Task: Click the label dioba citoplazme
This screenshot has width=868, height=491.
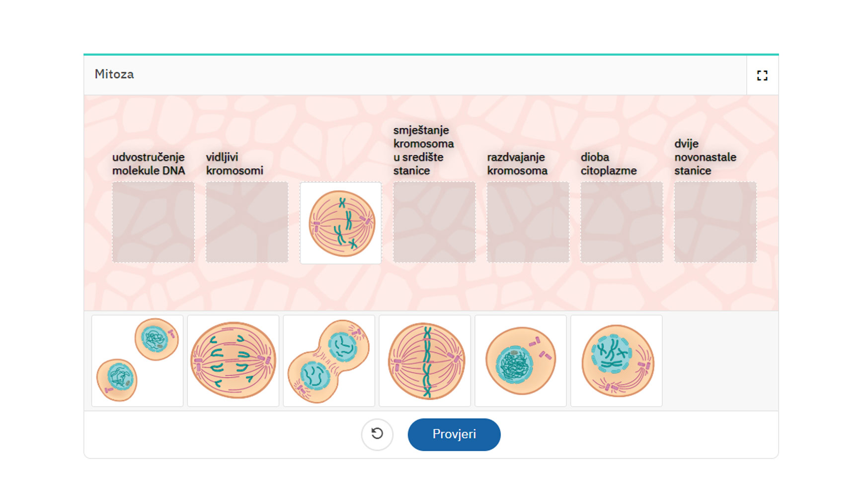Action: 609,164
